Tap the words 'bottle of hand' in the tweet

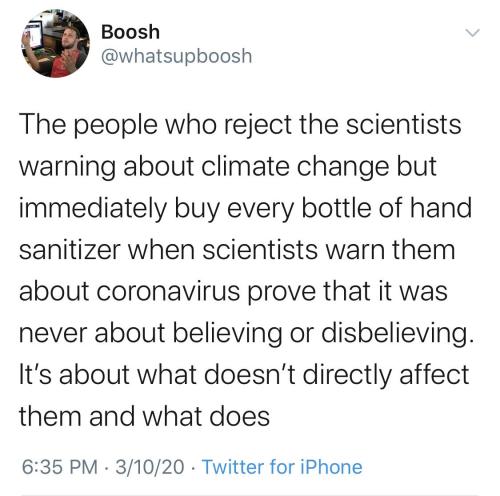(x=387, y=208)
